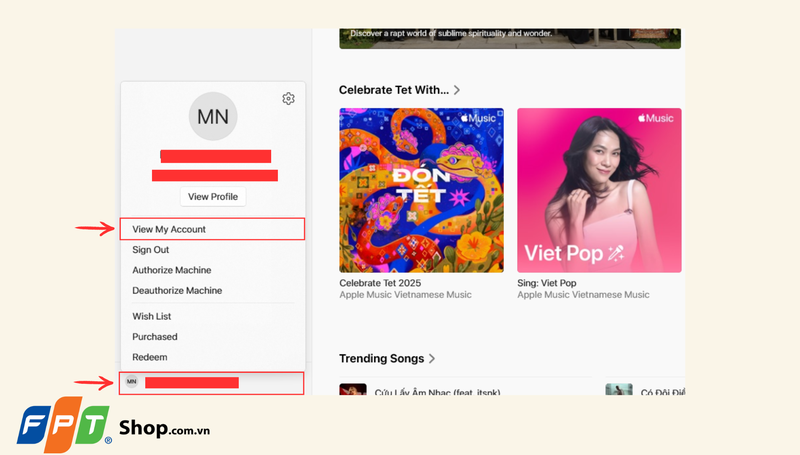Click the large MN avatar circle
This screenshot has width=800, height=455.
[213, 116]
